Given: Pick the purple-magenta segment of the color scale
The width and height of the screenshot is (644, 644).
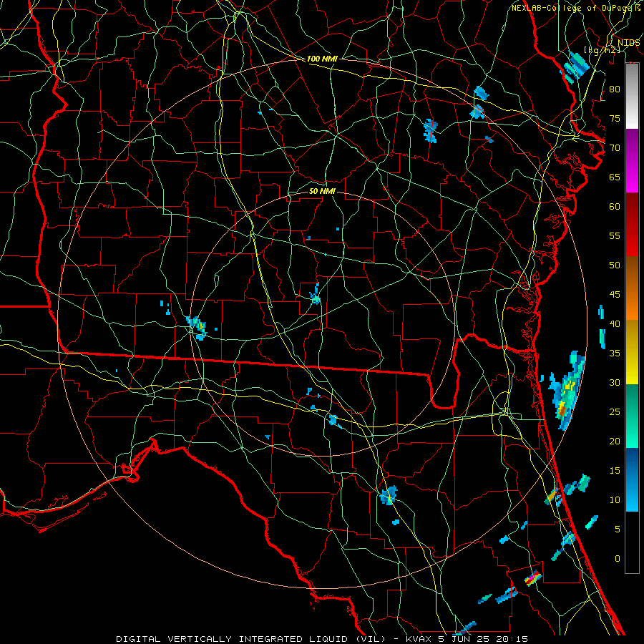Looking at the screenshot, I should pyautogui.click(x=632, y=160).
